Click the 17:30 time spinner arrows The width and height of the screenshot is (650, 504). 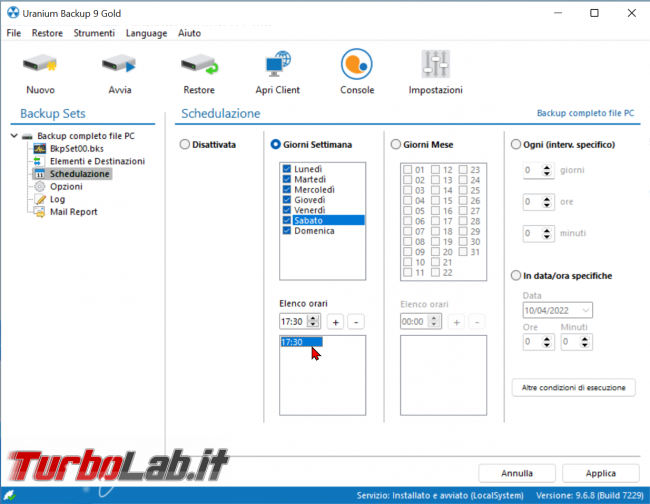click(313, 321)
